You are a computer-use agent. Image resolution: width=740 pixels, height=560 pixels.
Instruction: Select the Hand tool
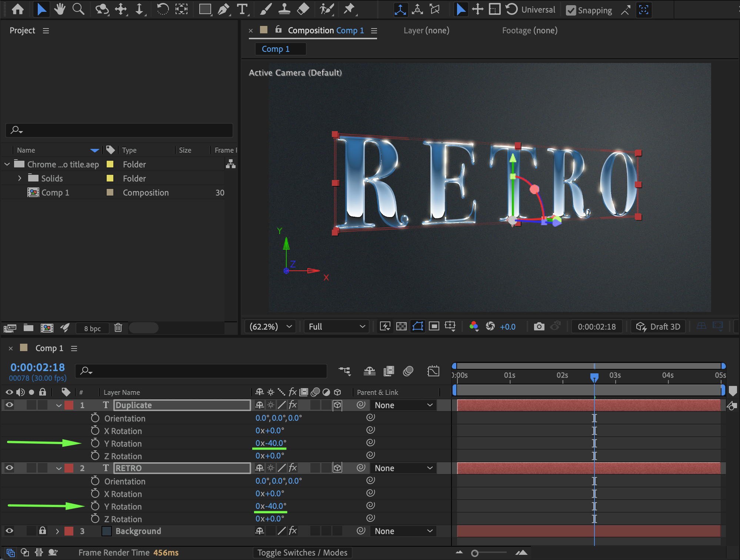point(59,9)
